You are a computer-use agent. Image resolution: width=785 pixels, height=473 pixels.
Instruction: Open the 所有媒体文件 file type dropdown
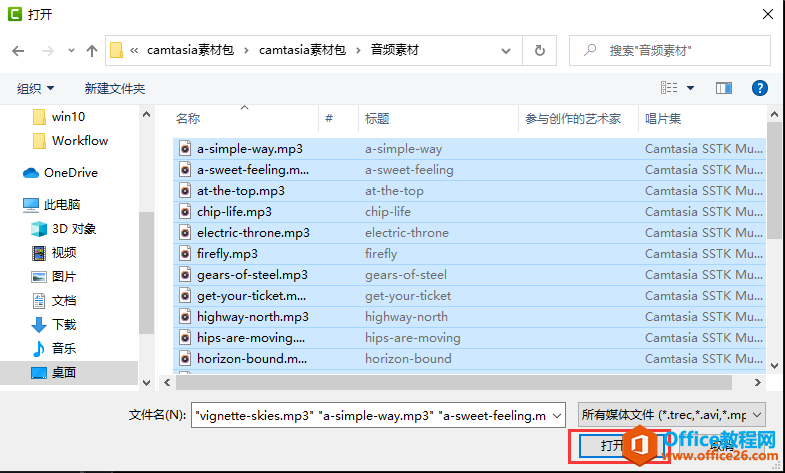pos(671,415)
